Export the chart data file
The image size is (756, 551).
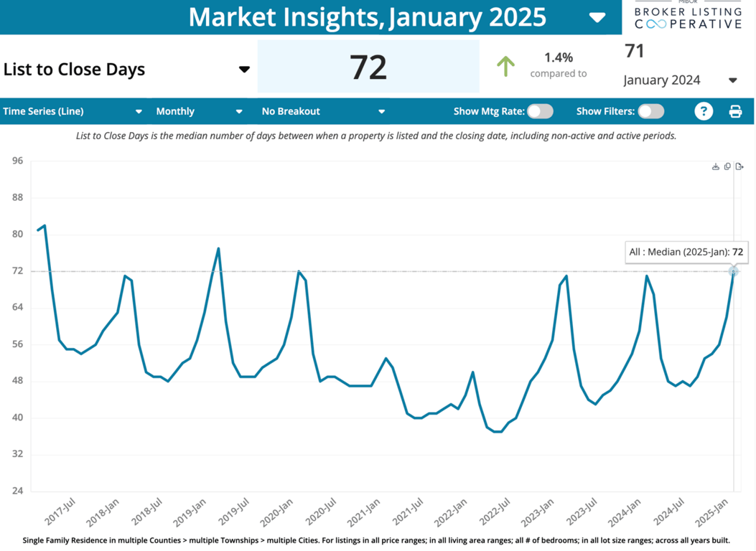click(739, 166)
